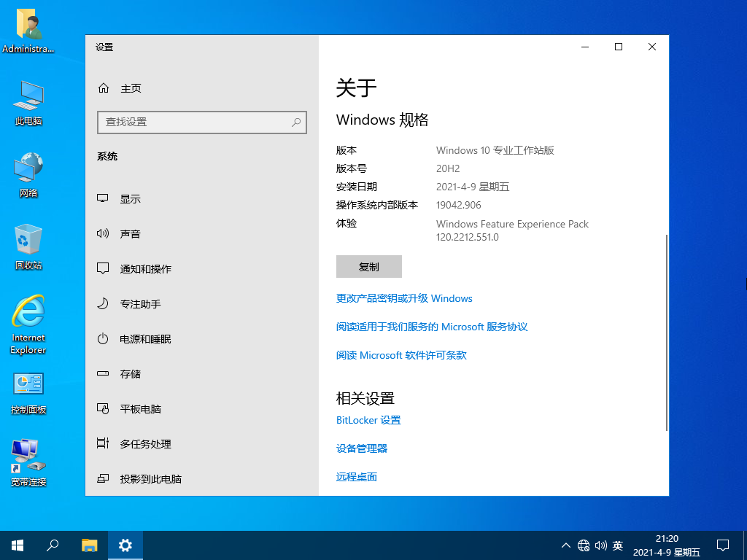Select the 显示 monitor icon
The width and height of the screenshot is (747, 560).
click(102, 198)
